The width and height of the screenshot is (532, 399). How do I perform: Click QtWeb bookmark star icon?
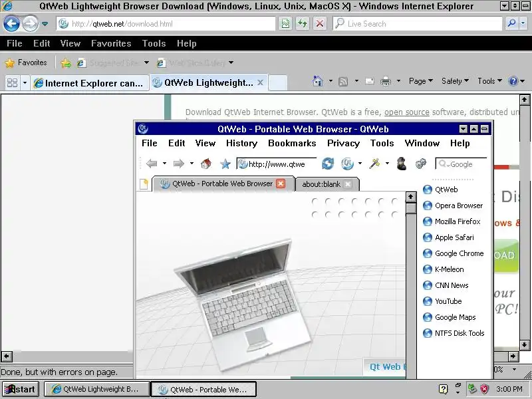(225, 164)
